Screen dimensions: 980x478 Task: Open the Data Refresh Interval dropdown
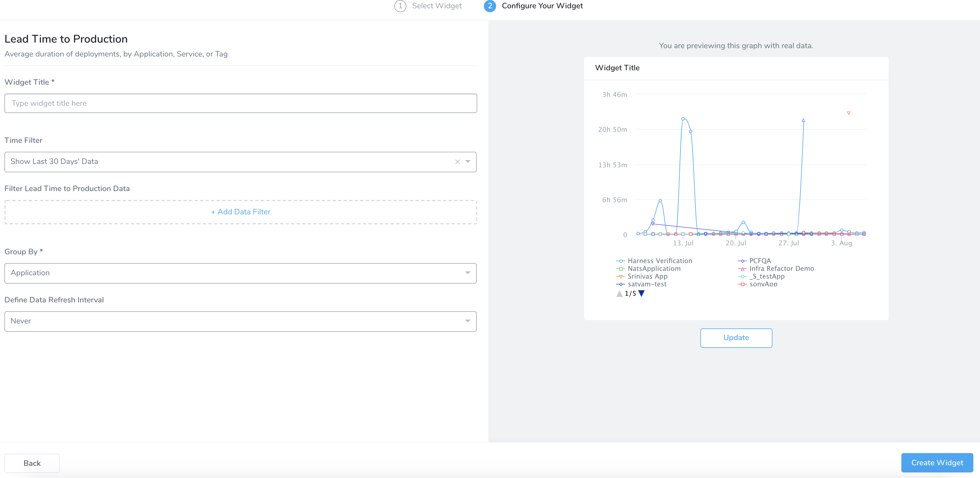tap(241, 322)
